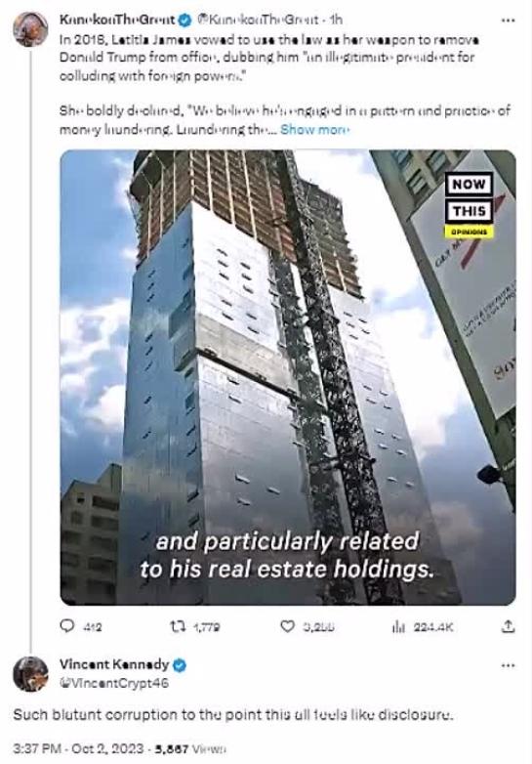Play the NowThis skyscraper video
The image size is (532, 764).
(288, 377)
